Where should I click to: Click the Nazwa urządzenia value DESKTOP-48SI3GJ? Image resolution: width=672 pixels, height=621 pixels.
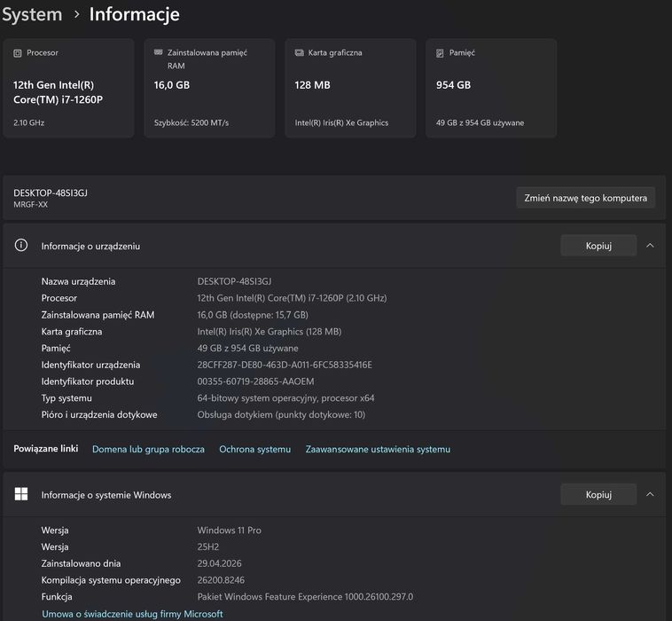(234, 281)
